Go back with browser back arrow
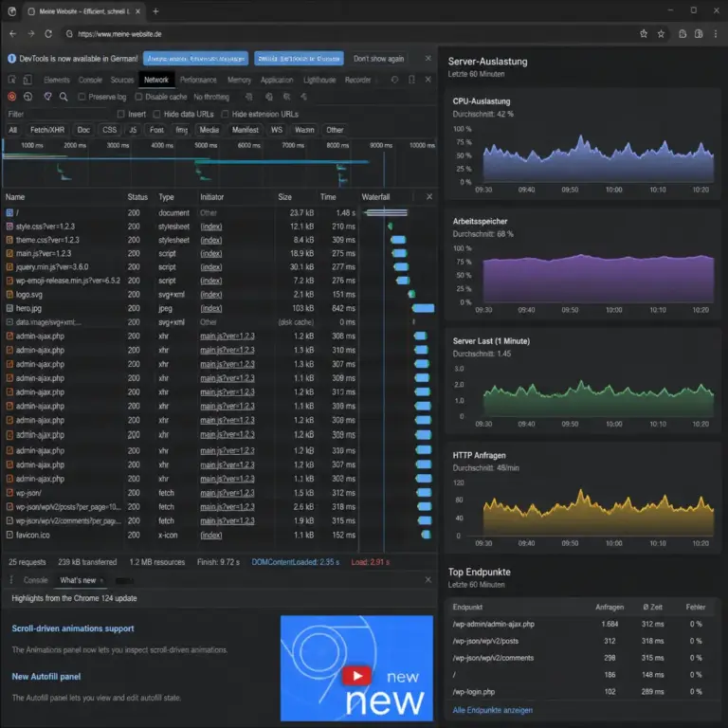The image size is (728, 728). pos(12,34)
